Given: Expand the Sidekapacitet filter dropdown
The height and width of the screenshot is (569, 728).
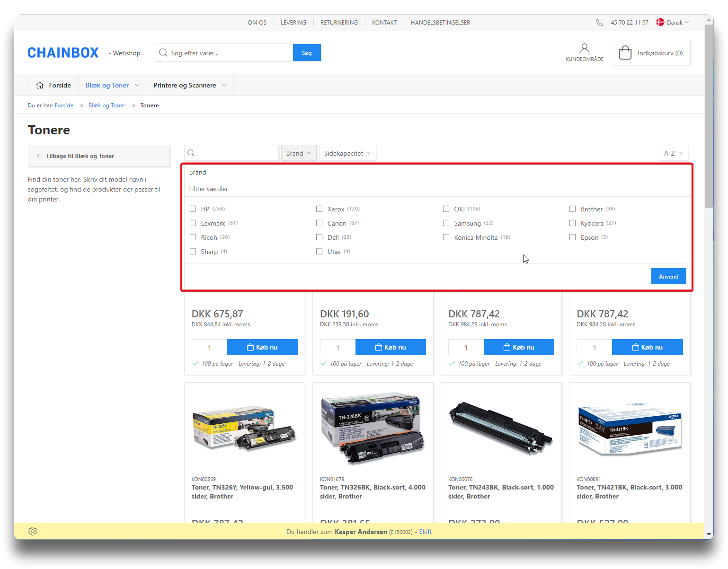Looking at the screenshot, I should 347,153.
